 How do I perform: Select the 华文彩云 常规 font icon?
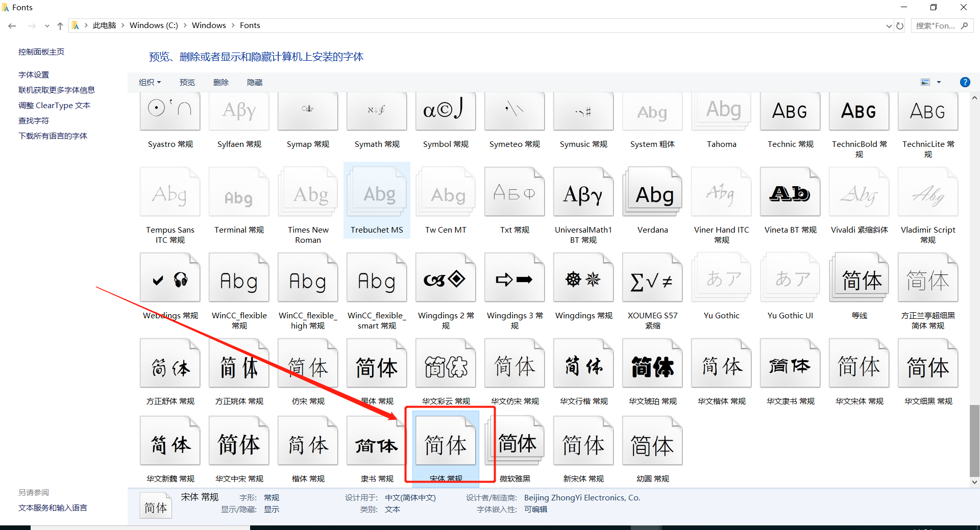(x=446, y=363)
